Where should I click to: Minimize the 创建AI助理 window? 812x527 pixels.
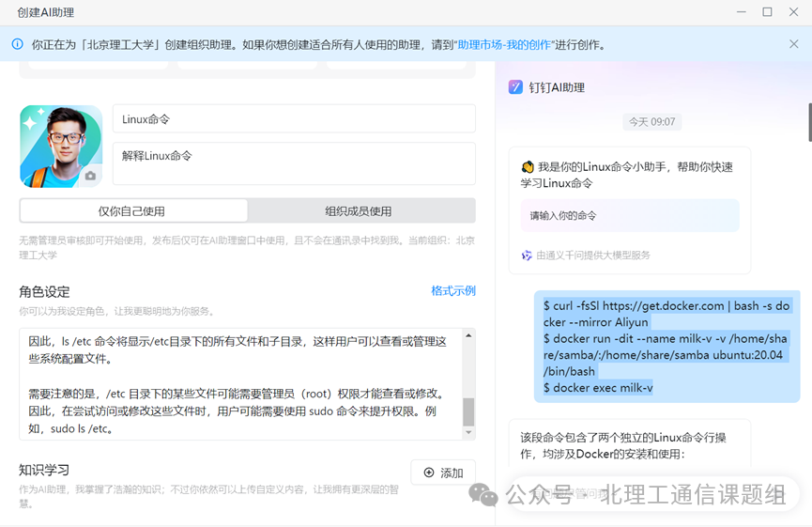742,12
